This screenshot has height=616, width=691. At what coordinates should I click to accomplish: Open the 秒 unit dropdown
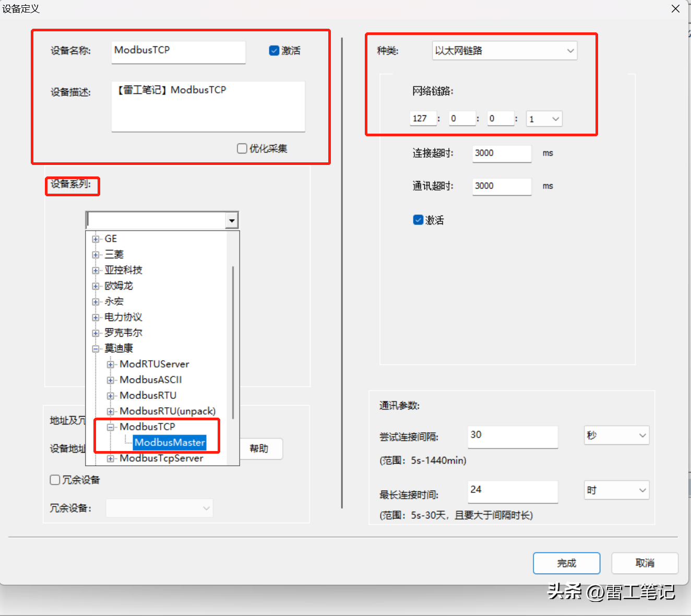click(616, 435)
